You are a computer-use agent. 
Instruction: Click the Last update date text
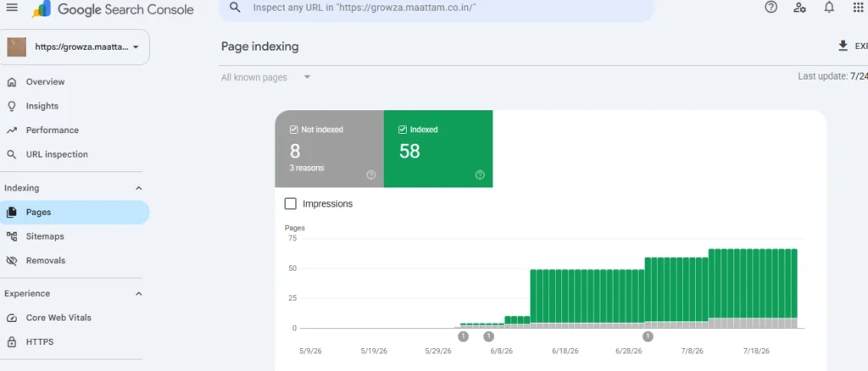point(832,76)
